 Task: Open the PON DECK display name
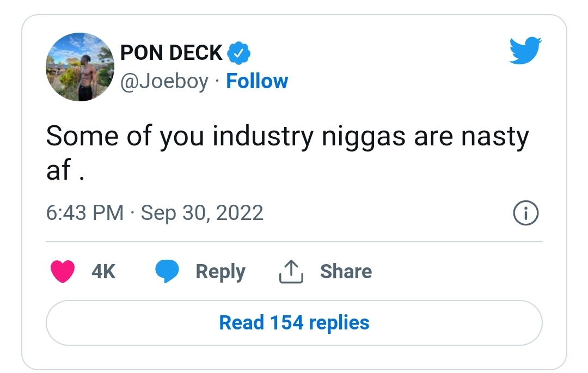coord(171,52)
